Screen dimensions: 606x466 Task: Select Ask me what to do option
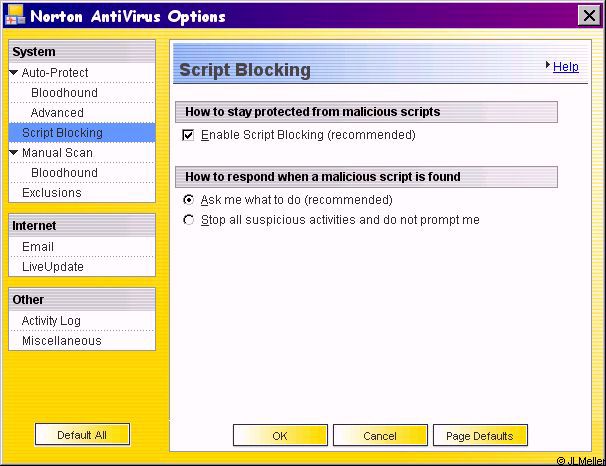point(188,200)
